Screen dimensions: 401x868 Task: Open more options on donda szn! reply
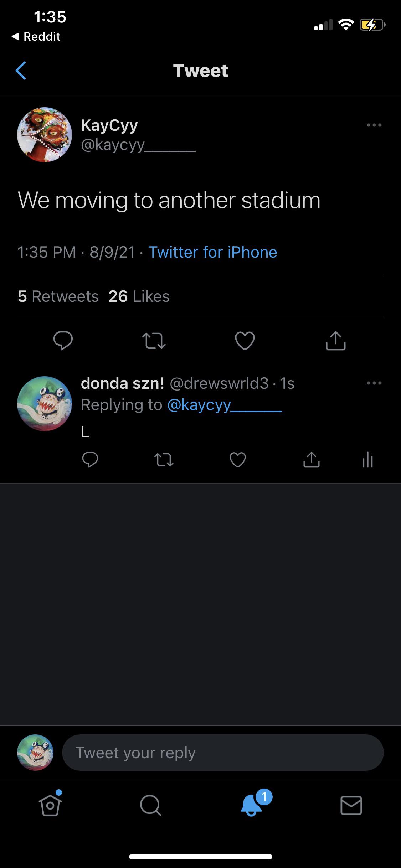[x=374, y=383]
